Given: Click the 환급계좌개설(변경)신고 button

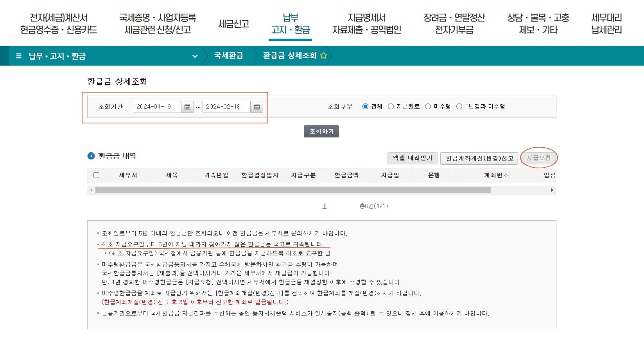Looking at the screenshot, I should tap(479, 158).
